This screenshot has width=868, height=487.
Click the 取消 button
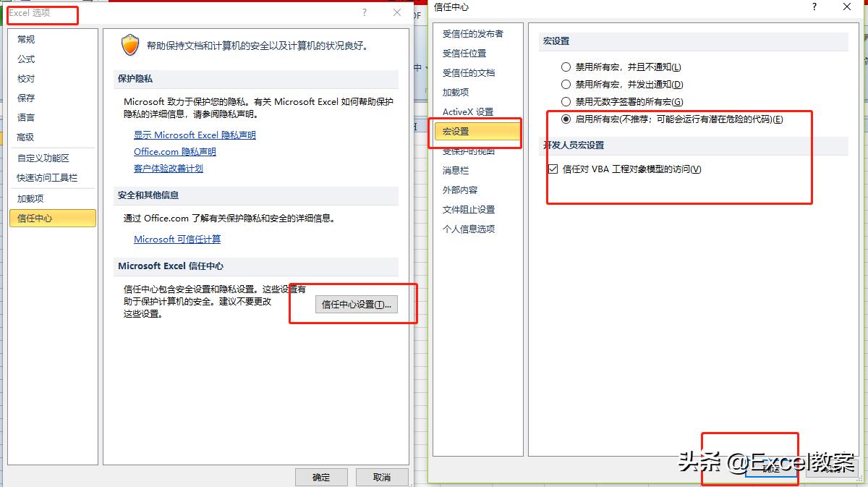pyautogui.click(x=381, y=477)
